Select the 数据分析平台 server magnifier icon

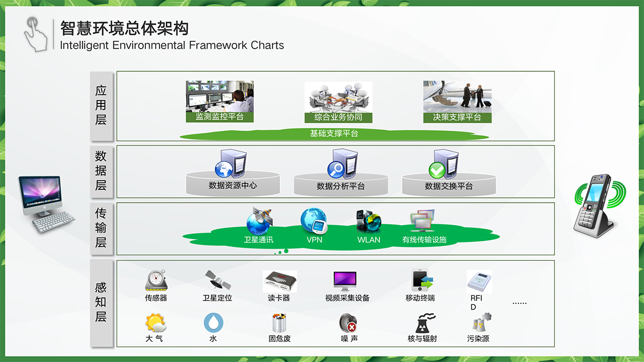343,163
